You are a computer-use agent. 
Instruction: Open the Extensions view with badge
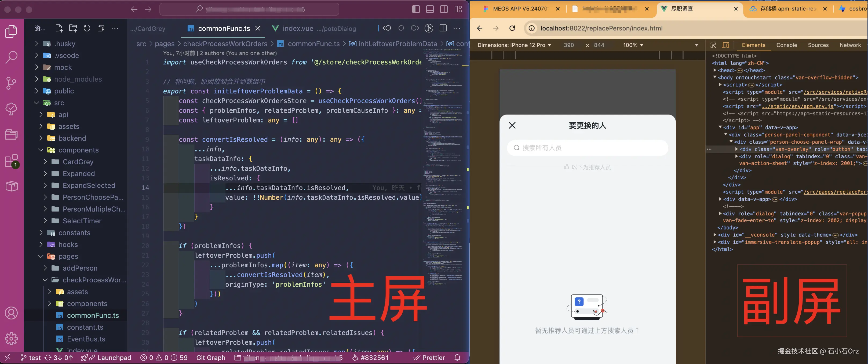pos(11,161)
